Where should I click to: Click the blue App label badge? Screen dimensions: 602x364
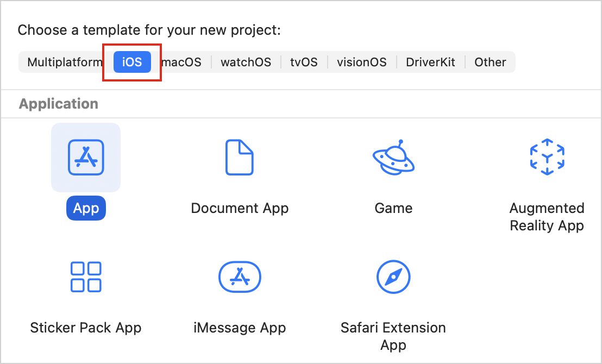(x=86, y=208)
